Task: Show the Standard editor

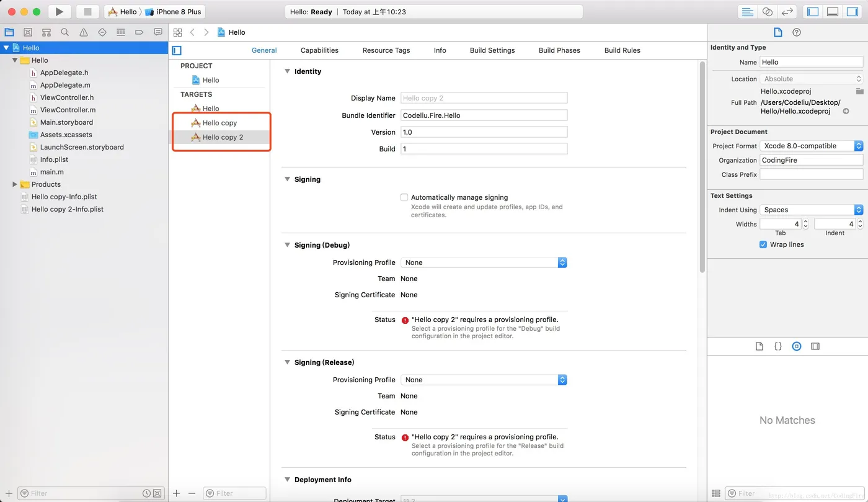Action: 748,12
